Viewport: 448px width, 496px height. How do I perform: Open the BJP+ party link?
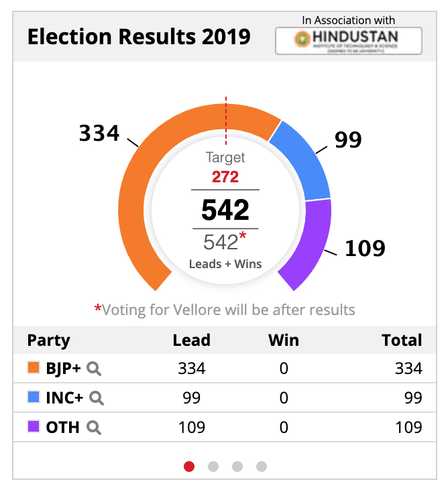tap(64, 369)
